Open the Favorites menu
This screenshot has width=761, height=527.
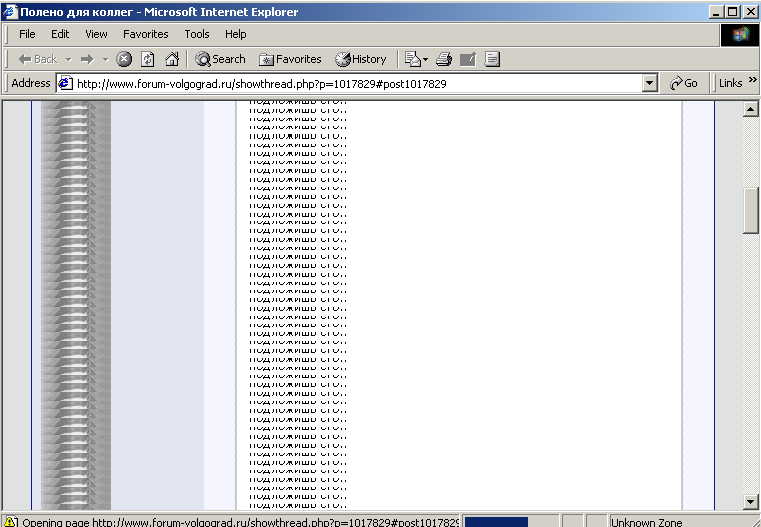coord(146,34)
